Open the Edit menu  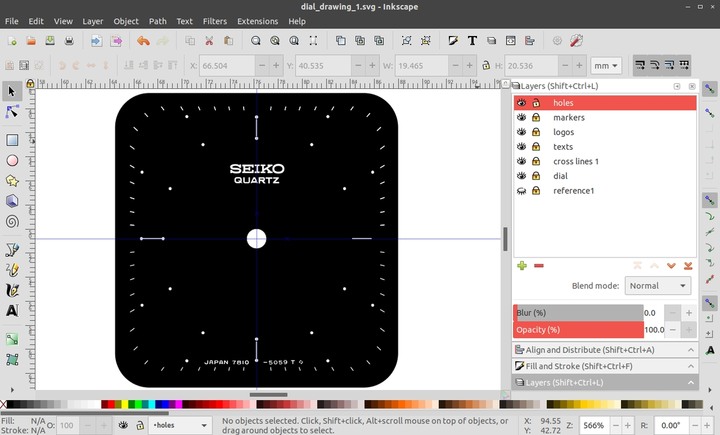point(36,21)
